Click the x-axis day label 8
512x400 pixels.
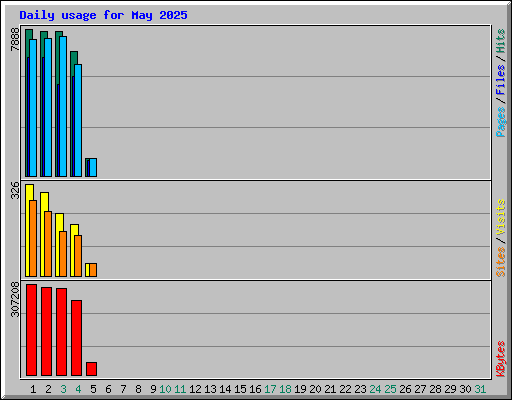138,389
